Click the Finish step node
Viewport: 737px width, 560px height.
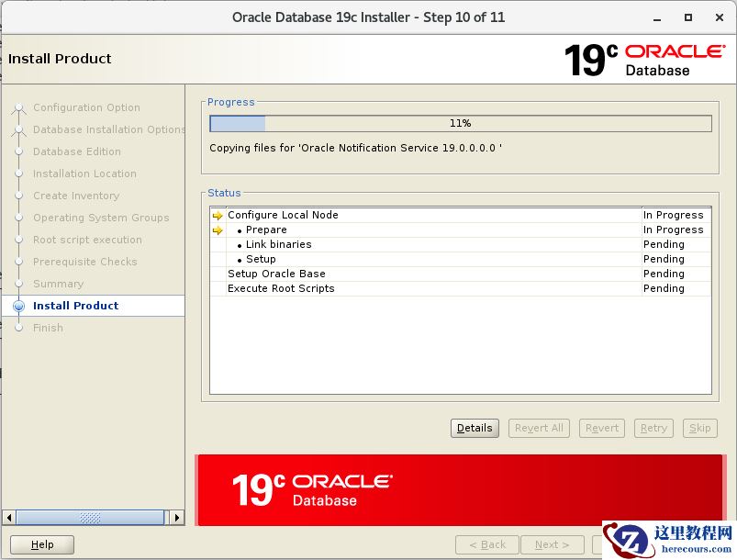click(x=18, y=328)
